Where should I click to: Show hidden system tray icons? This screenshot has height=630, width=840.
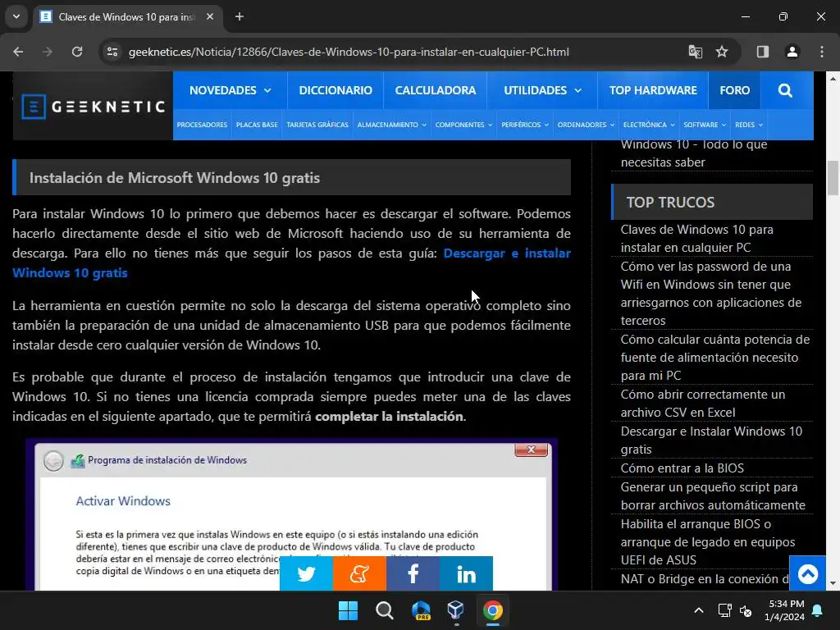point(699,610)
